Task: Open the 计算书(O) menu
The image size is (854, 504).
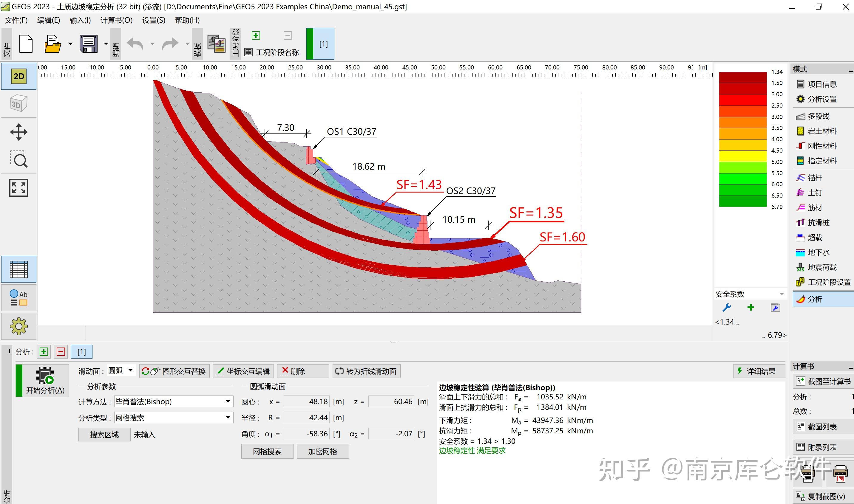Action: [x=116, y=20]
